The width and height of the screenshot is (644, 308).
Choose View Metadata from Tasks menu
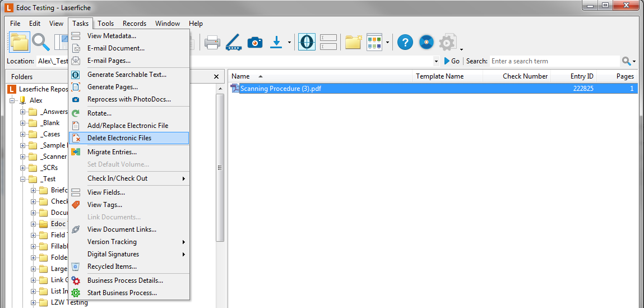pos(129,36)
